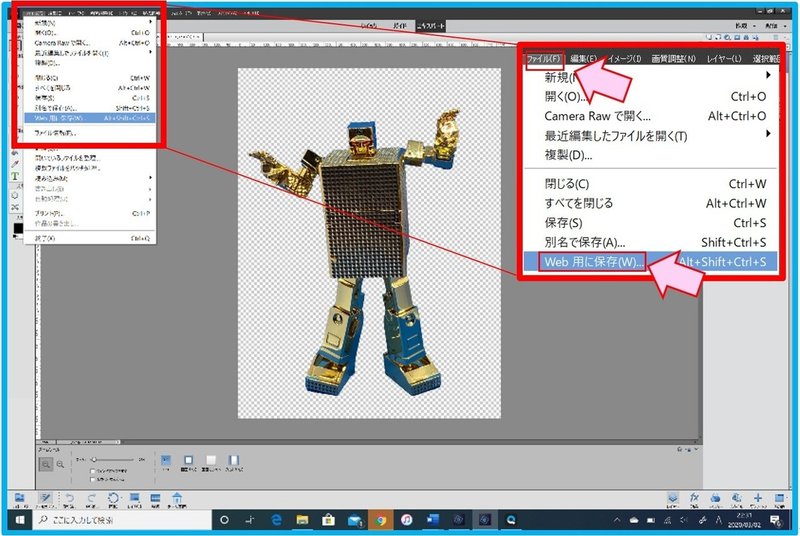
Task: Open Microsoft Edge from the taskbar
Action: tap(277, 520)
